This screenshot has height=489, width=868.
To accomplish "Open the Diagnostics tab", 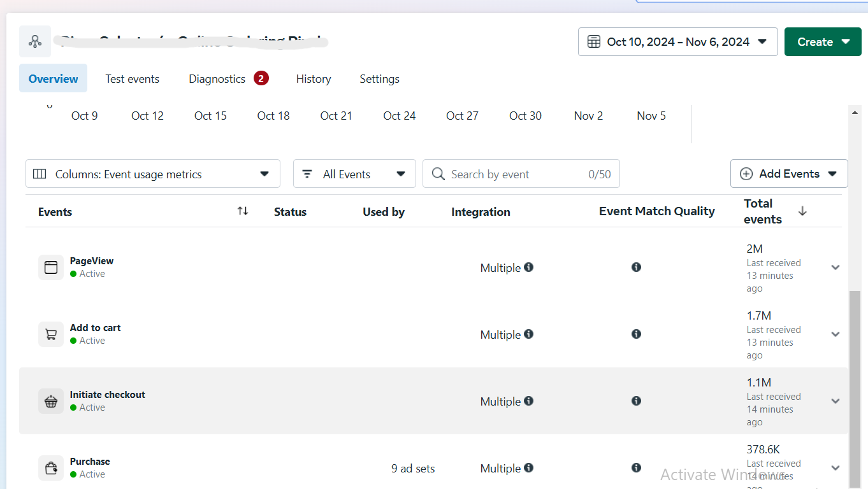I will [x=217, y=79].
